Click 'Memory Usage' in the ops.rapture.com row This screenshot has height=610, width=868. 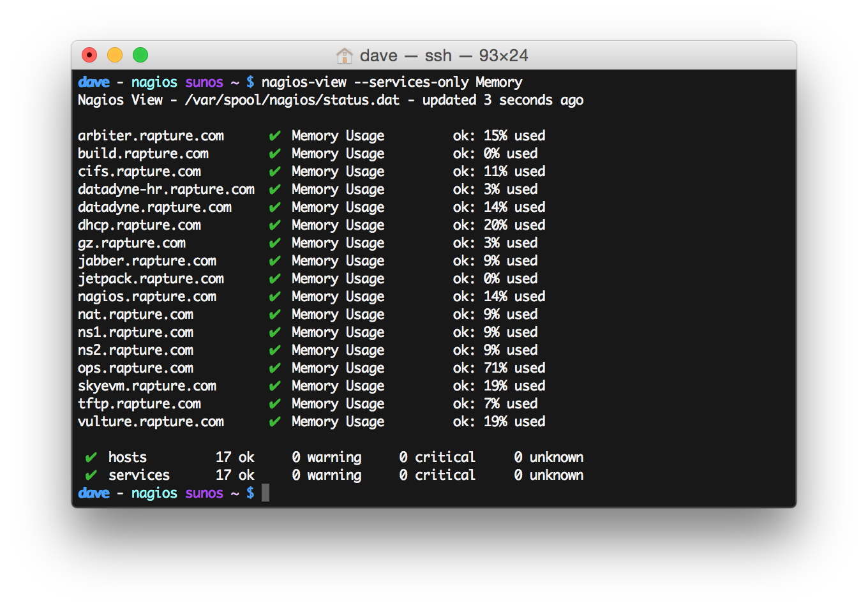pos(338,368)
